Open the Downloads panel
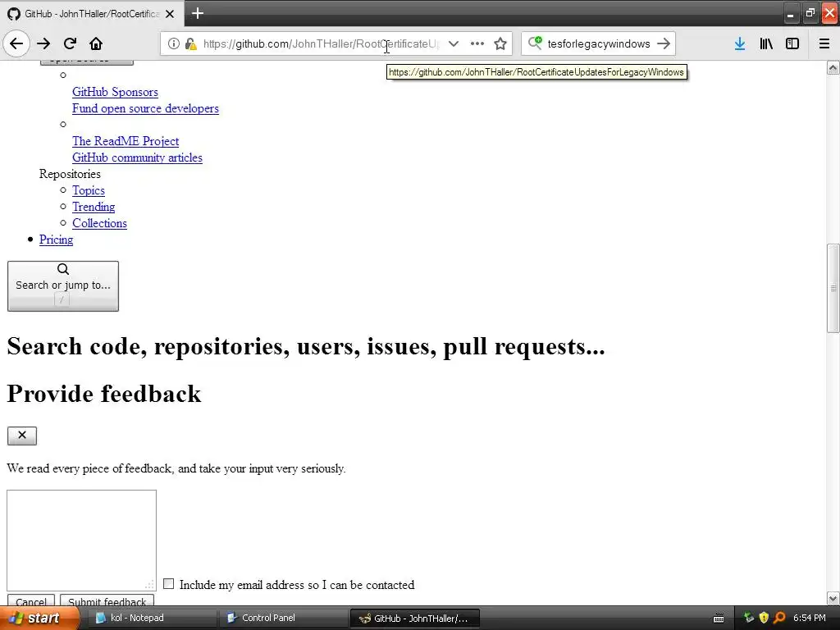The width and height of the screenshot is (840, 630). click(740, 43)
